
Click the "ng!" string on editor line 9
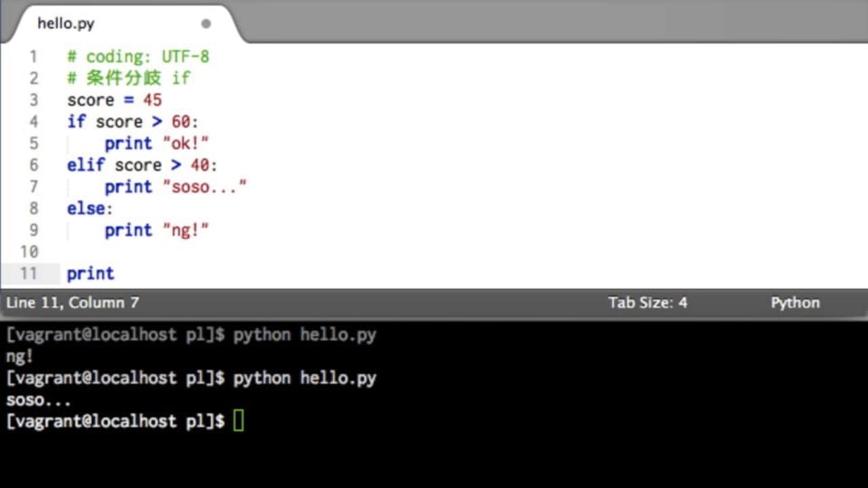[185, 230]
